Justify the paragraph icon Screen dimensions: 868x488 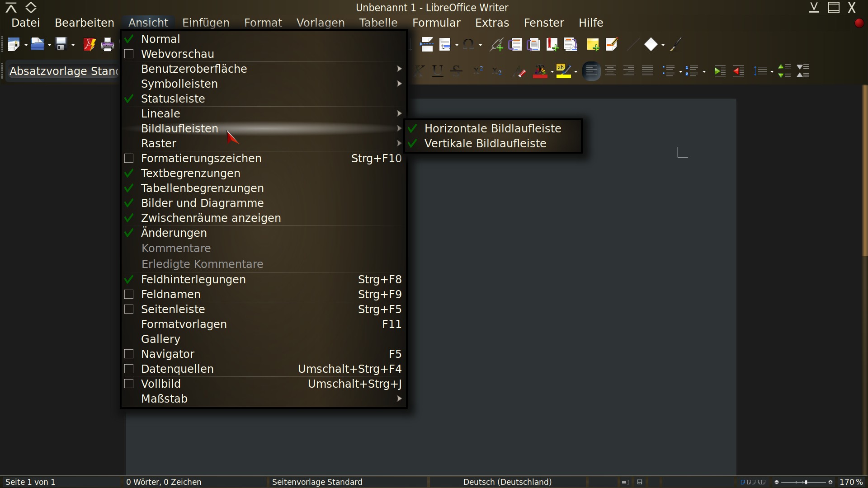click(647, 71)
